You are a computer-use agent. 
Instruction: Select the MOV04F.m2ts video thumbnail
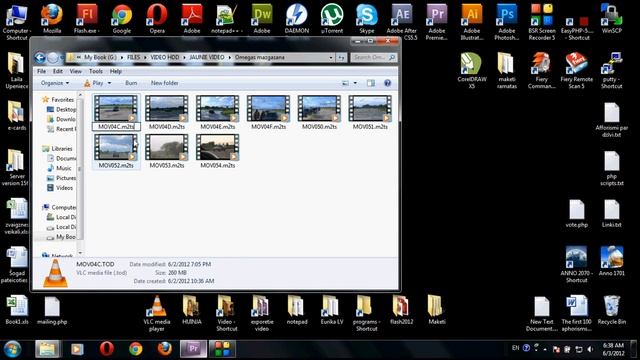(x=268, y=109)
